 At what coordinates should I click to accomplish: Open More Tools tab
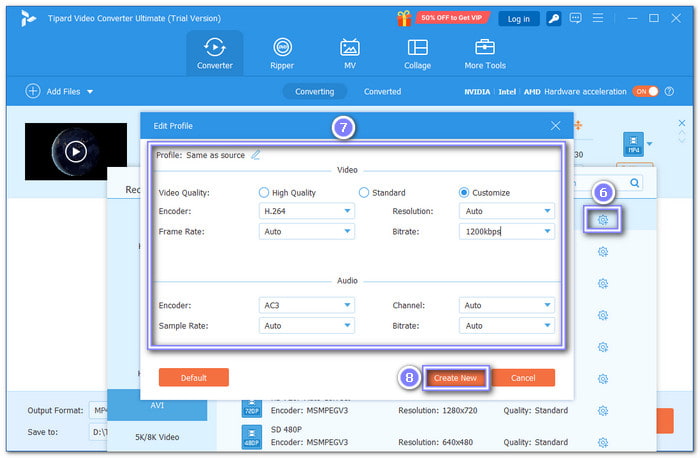[x=485, y=54]
